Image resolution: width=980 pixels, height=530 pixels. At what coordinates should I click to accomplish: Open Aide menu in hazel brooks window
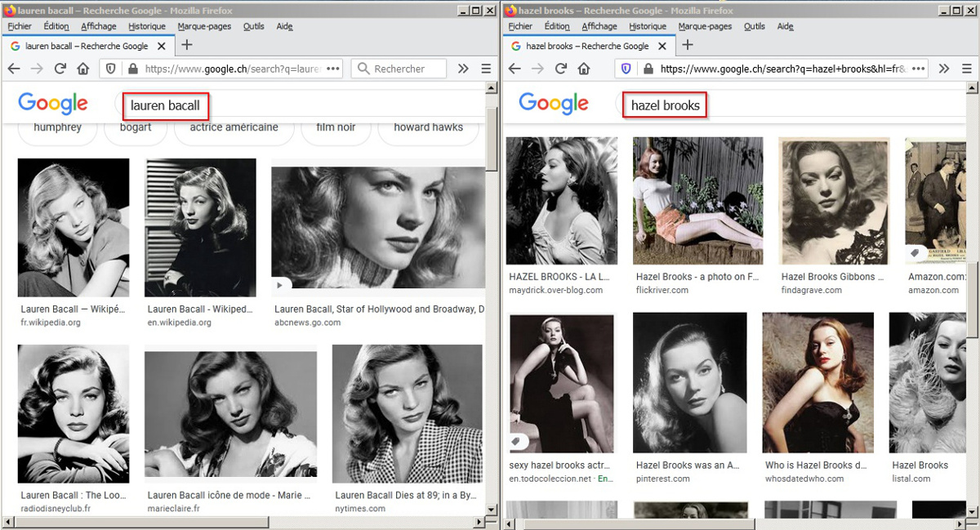tap(786, 26)
